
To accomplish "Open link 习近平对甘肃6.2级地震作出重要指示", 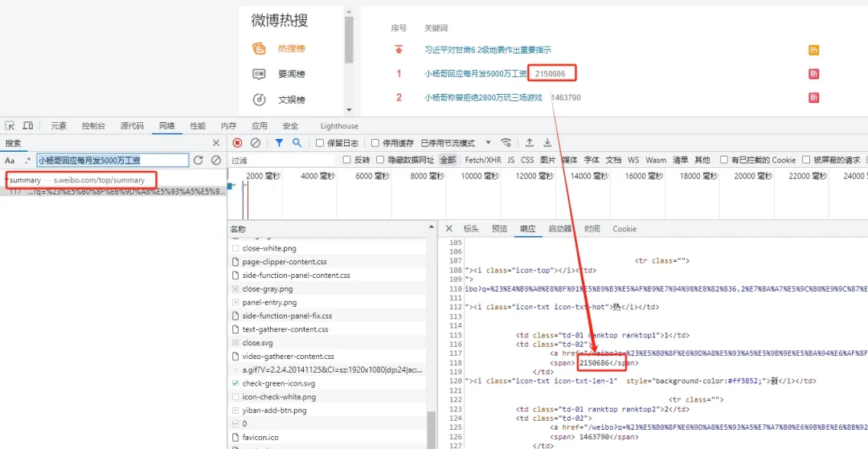I will tap(488, 50).
